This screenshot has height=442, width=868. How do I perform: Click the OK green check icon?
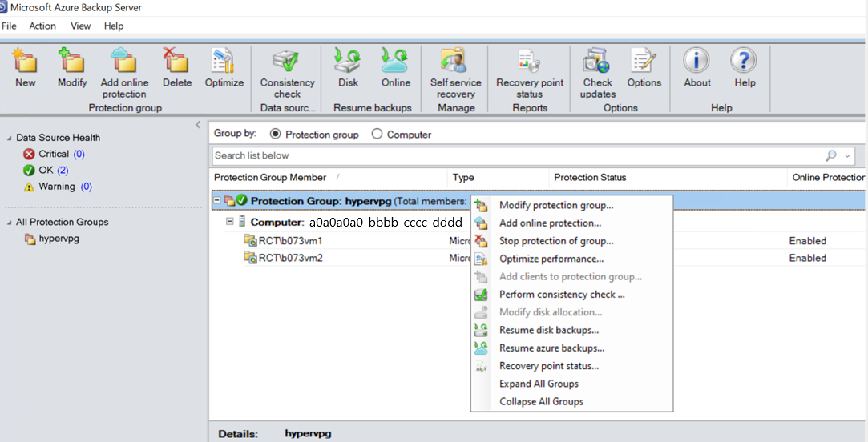point(30,171)
